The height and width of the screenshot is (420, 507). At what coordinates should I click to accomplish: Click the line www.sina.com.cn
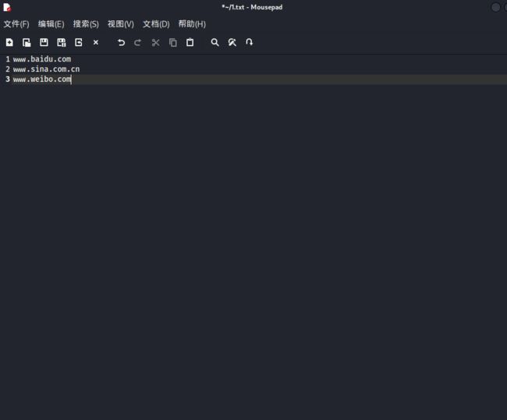click(46, 69)
